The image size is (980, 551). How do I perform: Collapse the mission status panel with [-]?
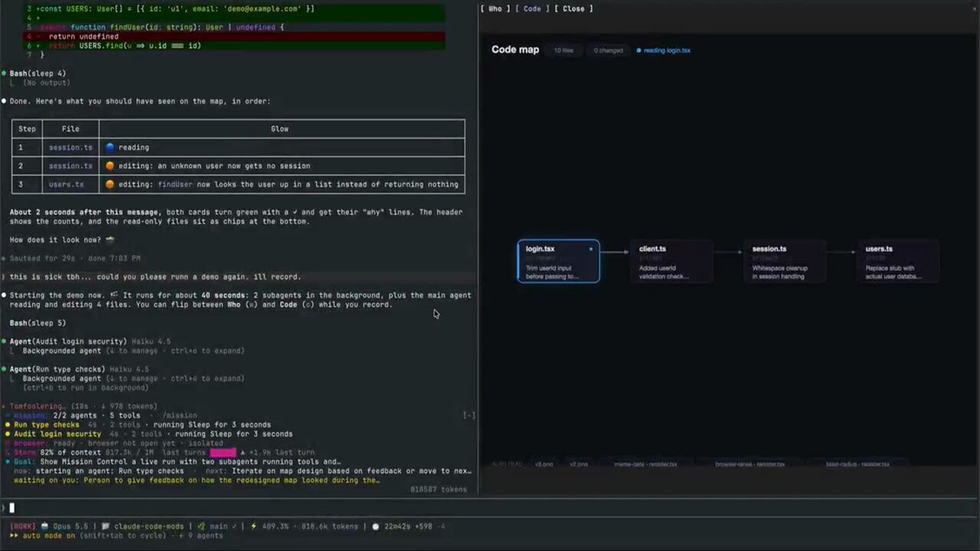pyautogui.click(x=469, y=415)
